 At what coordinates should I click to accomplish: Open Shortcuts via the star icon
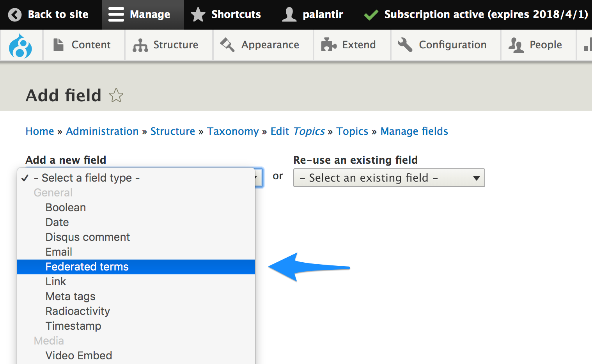pos(198,15)
